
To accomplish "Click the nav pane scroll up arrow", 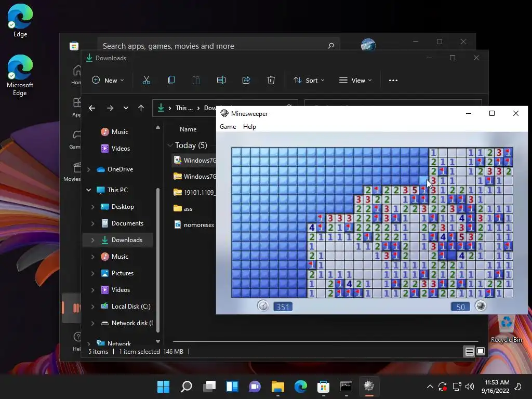I will tap(158, 128).
